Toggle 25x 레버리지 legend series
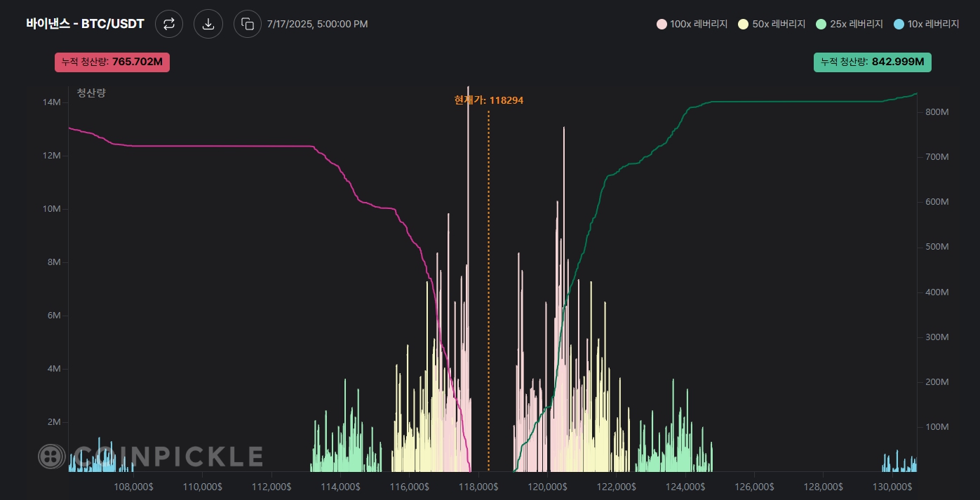980x500 pixels. click(850, 24)
